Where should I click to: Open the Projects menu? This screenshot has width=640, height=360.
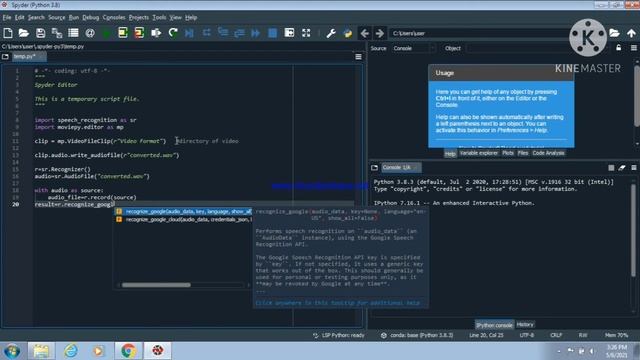coord(139,18)
